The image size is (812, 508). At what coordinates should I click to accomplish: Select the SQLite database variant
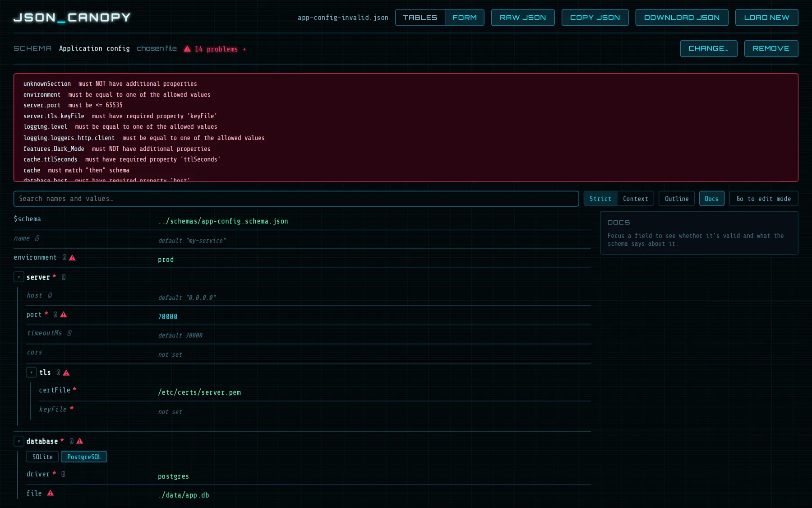42,457
